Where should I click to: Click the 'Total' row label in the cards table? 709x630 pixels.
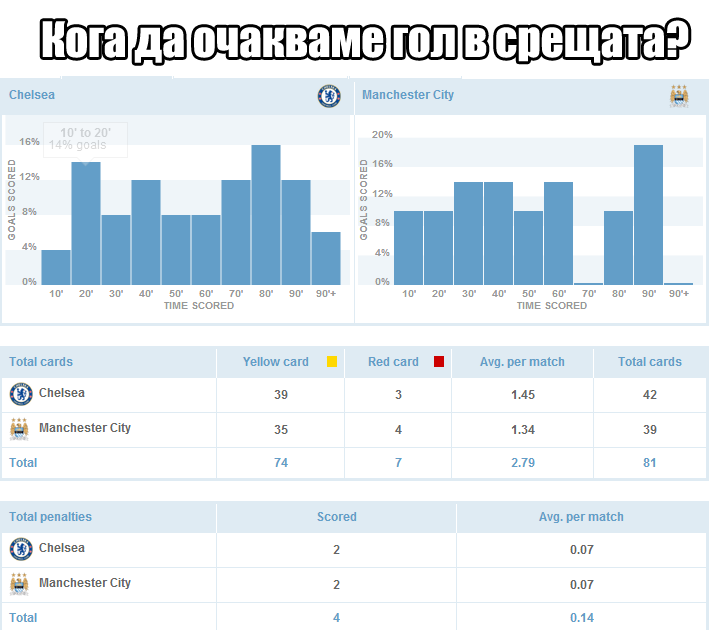coord(23,462)
